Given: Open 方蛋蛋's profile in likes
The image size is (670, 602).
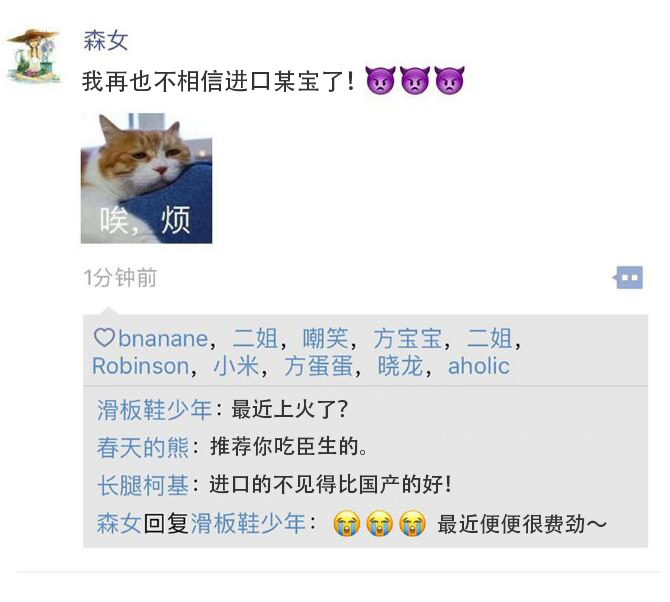Looking at the screenshot, I should pos(319,366).
